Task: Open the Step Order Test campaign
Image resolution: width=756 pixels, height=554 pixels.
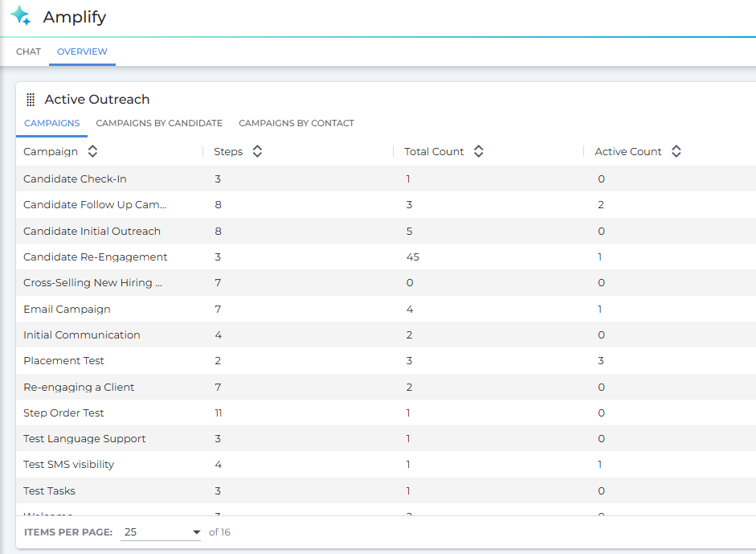Action: (63, 412)
